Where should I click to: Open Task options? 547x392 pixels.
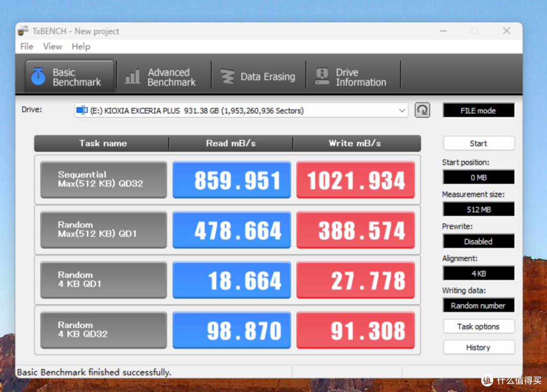point(478,327)
